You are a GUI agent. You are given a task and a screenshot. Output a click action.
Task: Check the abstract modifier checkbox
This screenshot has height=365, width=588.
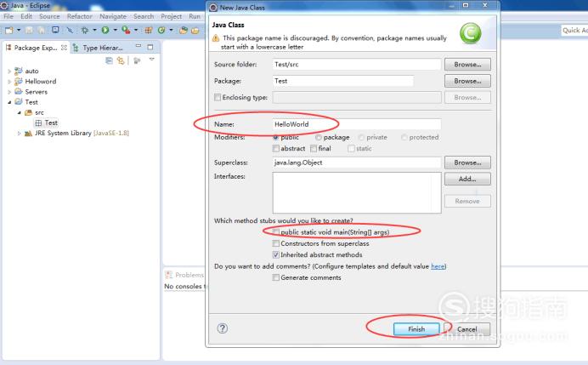tap(276, 149)
